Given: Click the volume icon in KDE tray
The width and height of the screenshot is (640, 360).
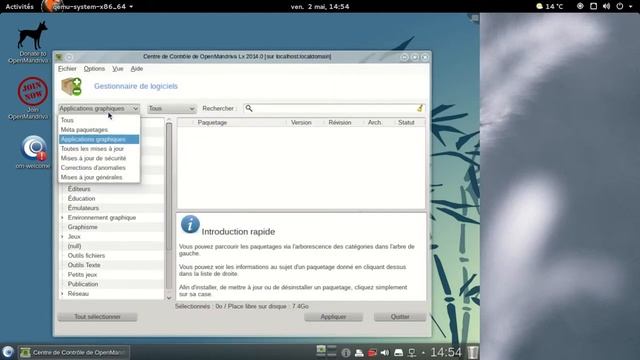Looking at the screenshot, I should 384,352.
